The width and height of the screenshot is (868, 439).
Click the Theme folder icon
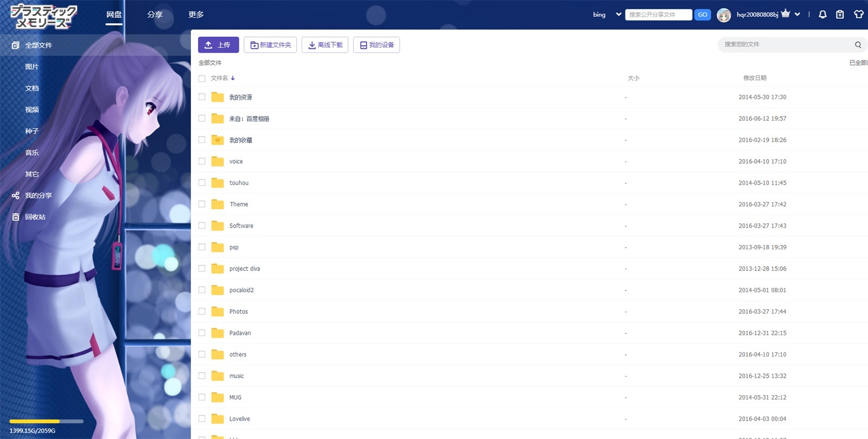[x=218, y=204]
